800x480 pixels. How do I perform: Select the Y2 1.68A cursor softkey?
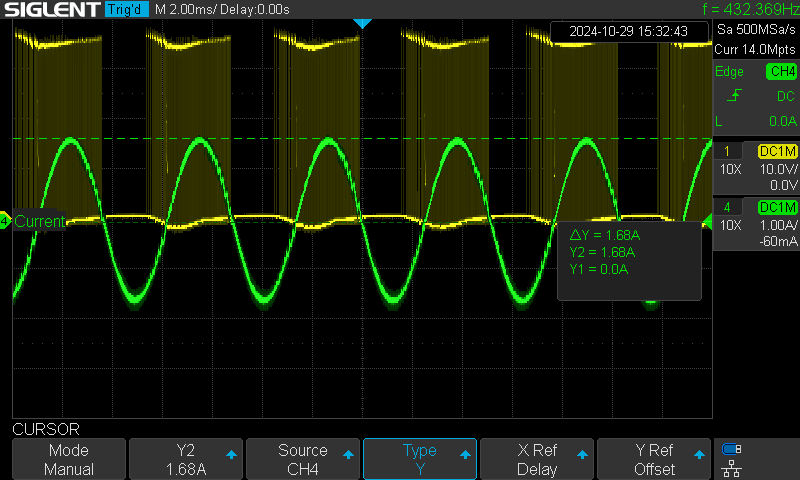click(186, 459)
